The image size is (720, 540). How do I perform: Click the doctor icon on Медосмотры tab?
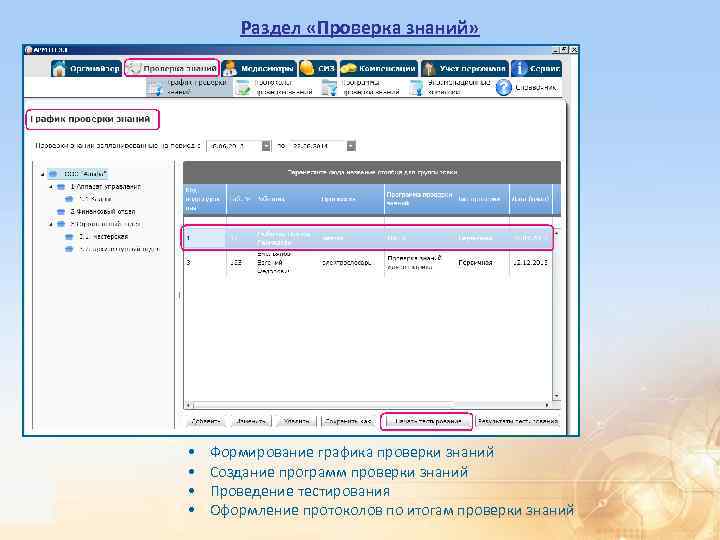click(230, 69)
